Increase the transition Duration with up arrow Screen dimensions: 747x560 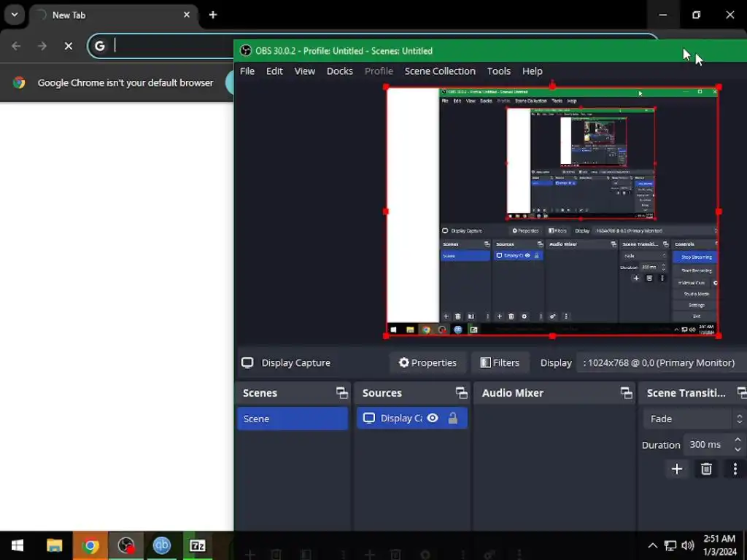738,440
